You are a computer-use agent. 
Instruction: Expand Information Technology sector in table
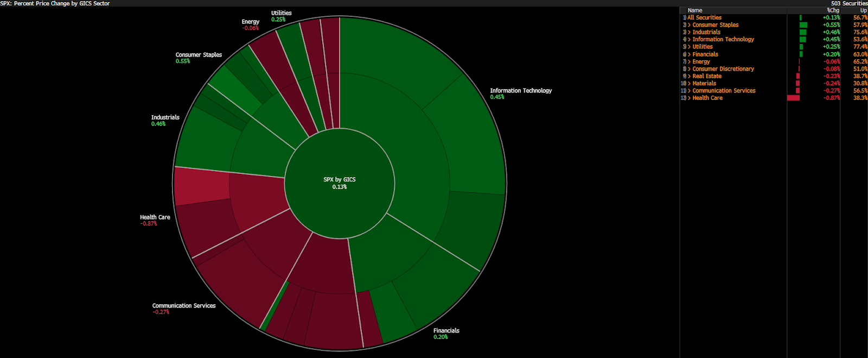tap(690, 40)
